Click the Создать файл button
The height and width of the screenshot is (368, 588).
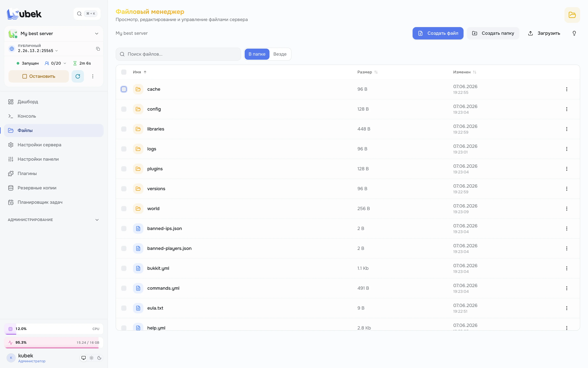[x=438, y=33]
